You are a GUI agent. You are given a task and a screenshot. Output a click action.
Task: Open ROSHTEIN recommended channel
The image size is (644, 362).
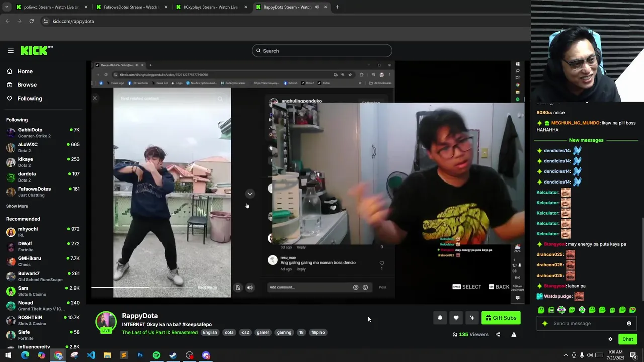(x=43, y=320)
